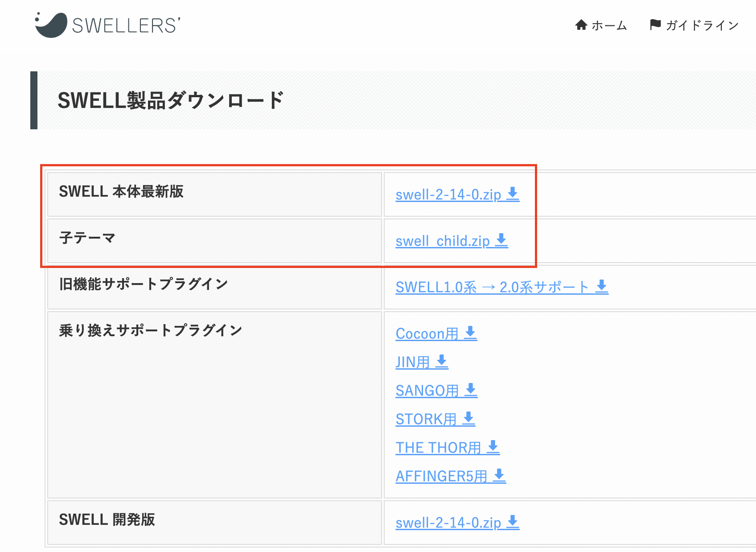Click the home icon in navigation
The height and width of the screenshot is (552, 756).
coord(581,25)
